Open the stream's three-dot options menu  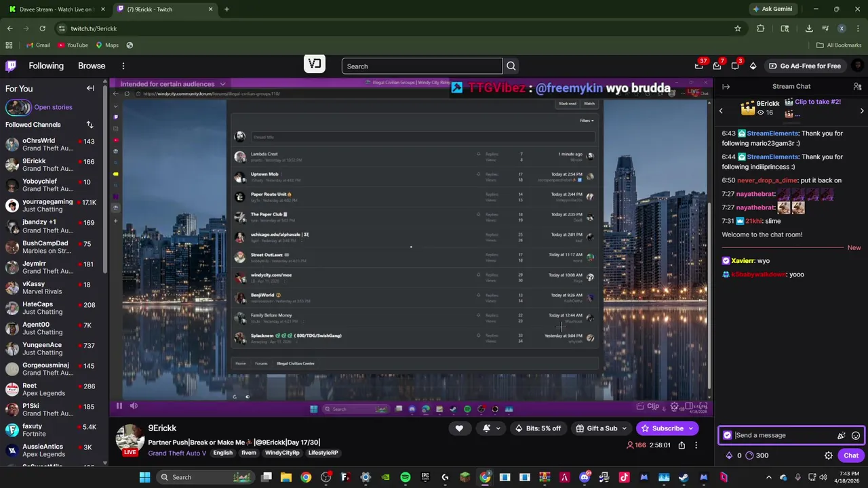click(696, 445)
